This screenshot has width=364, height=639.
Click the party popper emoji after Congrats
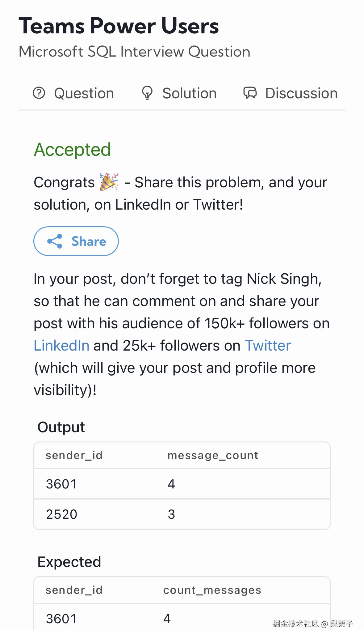109,182
